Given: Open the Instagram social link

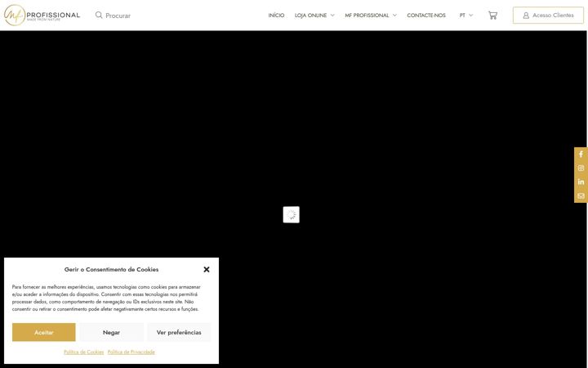Looking at the screenshot, I should click(x=581, y=168).
